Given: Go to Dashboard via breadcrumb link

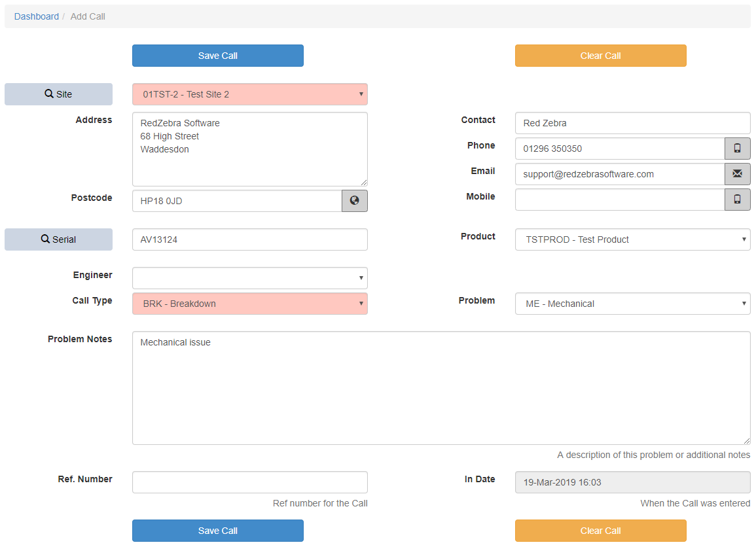Looking at the screenshot, I should point(37,16).
